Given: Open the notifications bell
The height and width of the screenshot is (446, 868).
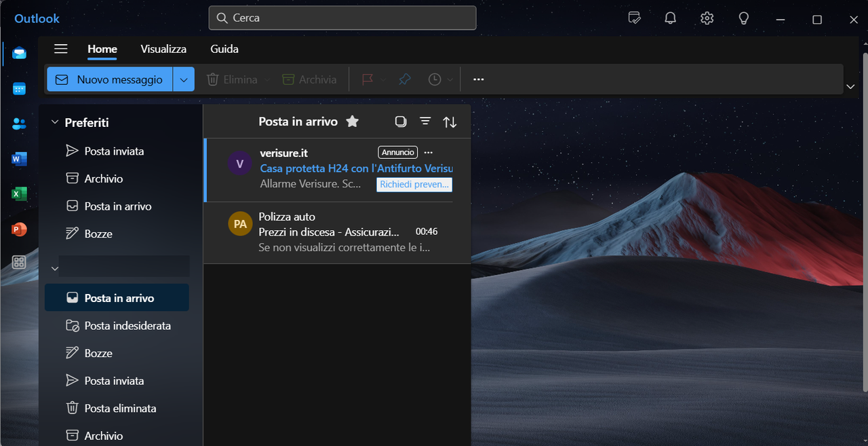Looking at the screenshot, I should (x=671, y=18).
